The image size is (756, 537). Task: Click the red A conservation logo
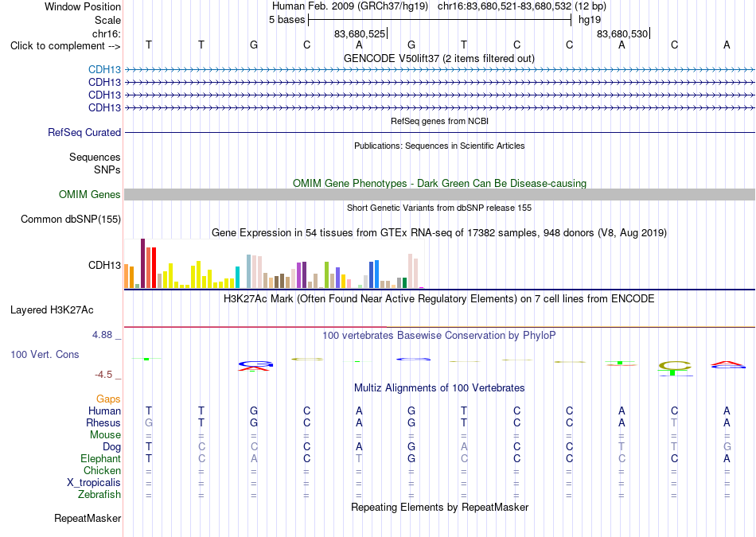click(727, 365)
